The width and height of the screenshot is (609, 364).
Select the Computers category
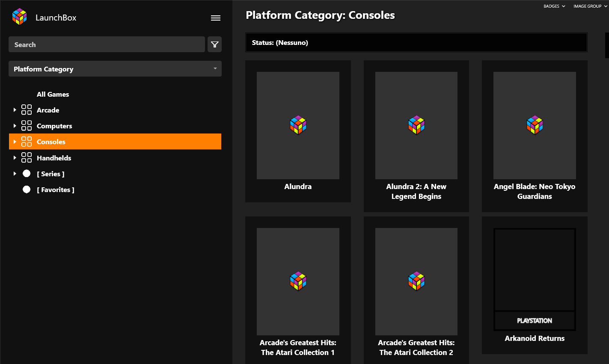click(x=54, y=126)
